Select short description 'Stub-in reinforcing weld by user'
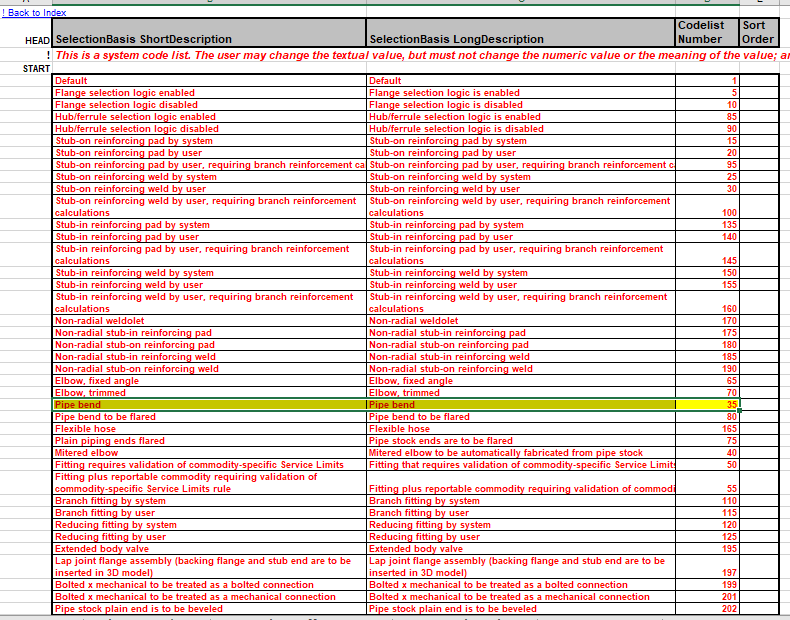 (x=209, y=285)
